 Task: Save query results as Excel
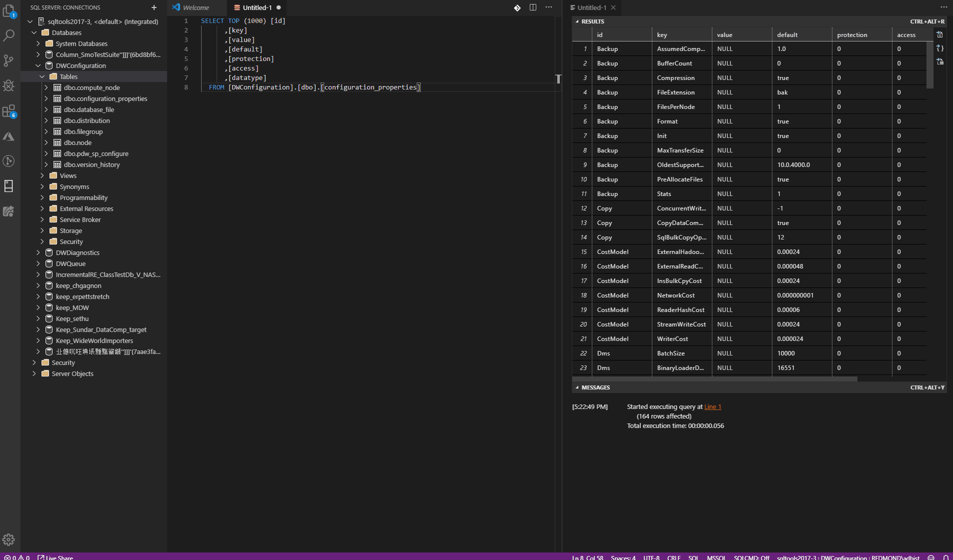coord(940,61)
